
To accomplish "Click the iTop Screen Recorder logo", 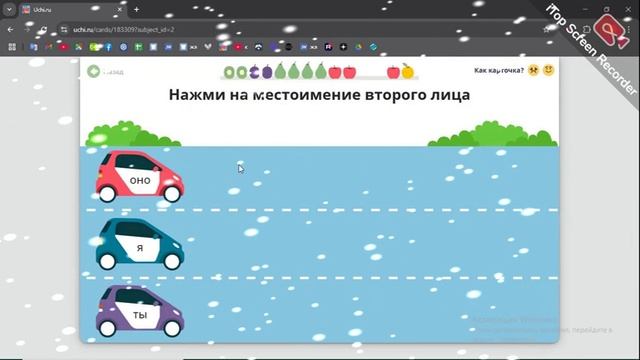I will click(610, 31).
